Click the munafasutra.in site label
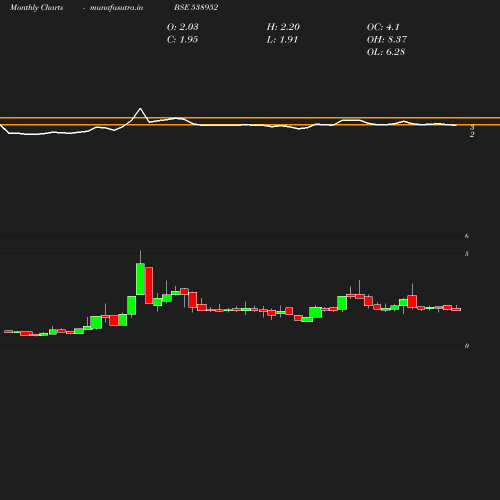This screenshot has height=500, width=500. [116, 7]
